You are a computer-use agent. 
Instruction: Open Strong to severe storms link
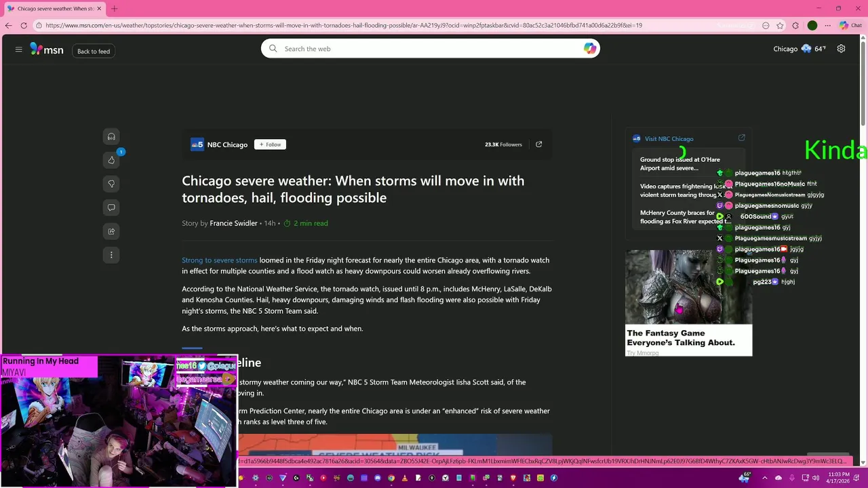coord(220,260)
